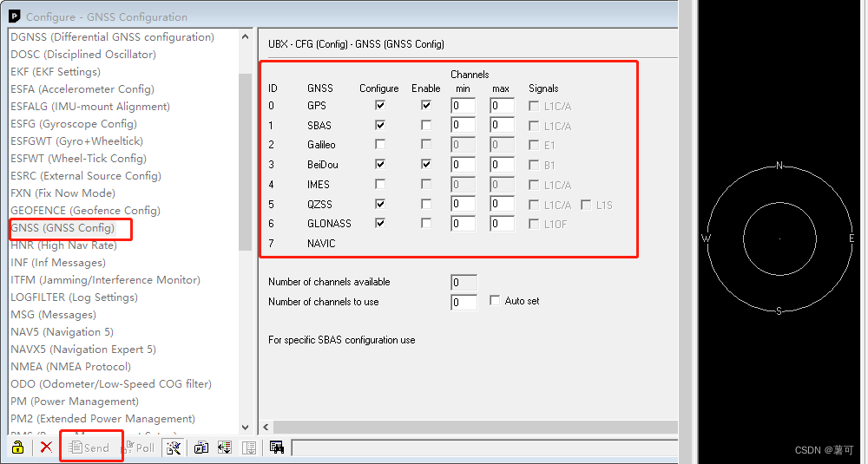Click the two-documents icon beside the wand icon

pyautogui.click(x=201, y=448)
